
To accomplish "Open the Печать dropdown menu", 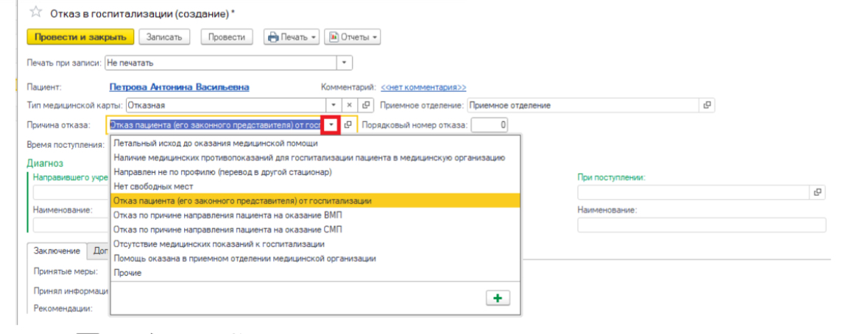I will pos(292,37).
